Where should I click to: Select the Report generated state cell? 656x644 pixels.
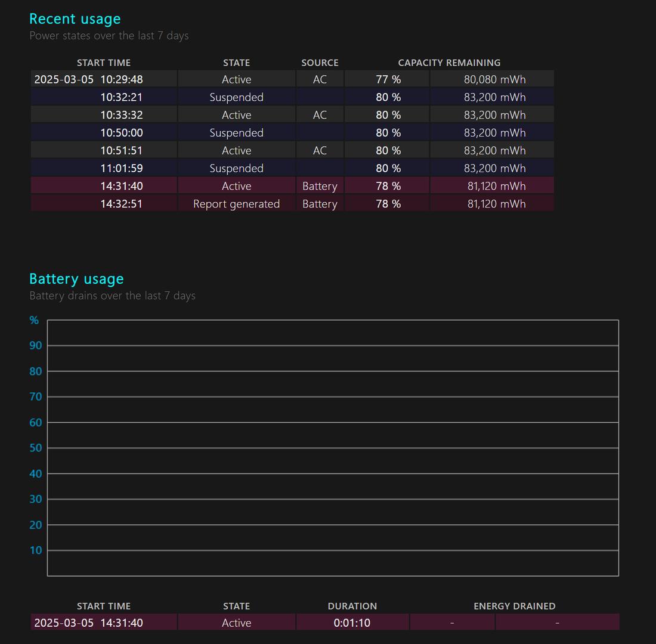[x=236, y=204]
